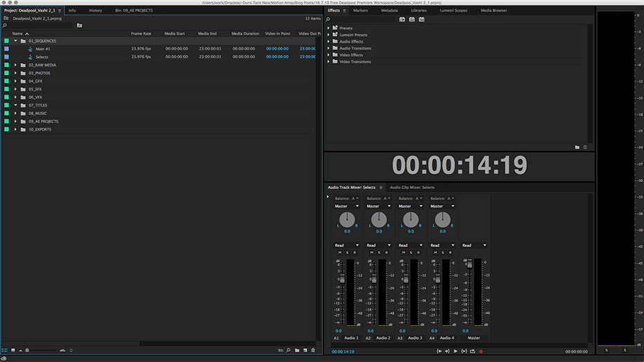
Task: Switch to the Lumetri Scopes tab
Action: click(x=453, y=10)
